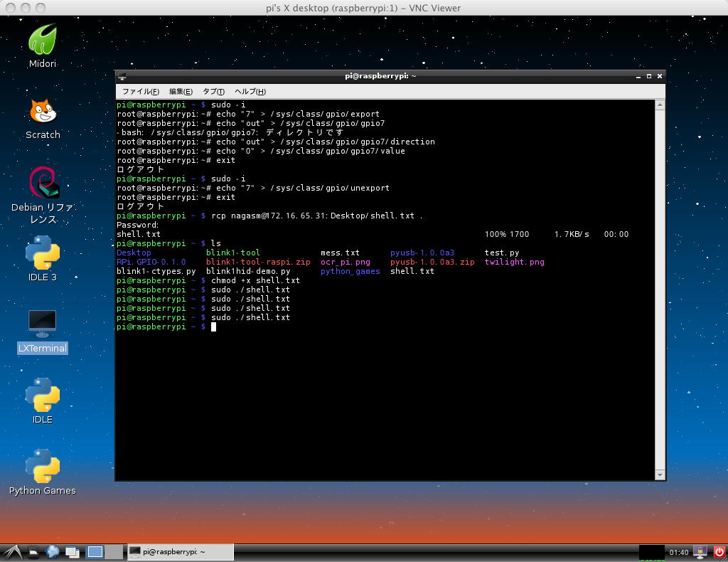Open the ファイル(F) menu in terminal

tap(141, 92)
